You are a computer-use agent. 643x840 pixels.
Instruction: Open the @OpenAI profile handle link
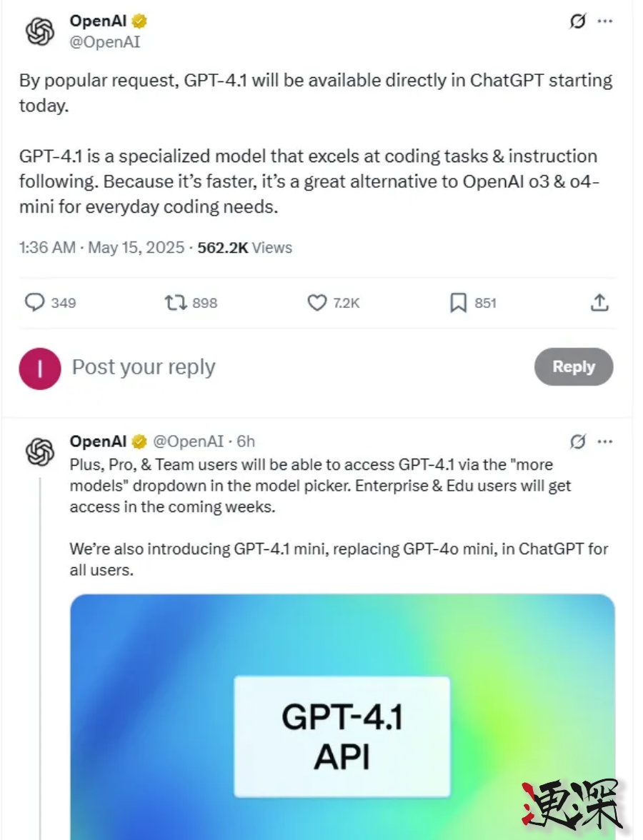coord(106,42)
